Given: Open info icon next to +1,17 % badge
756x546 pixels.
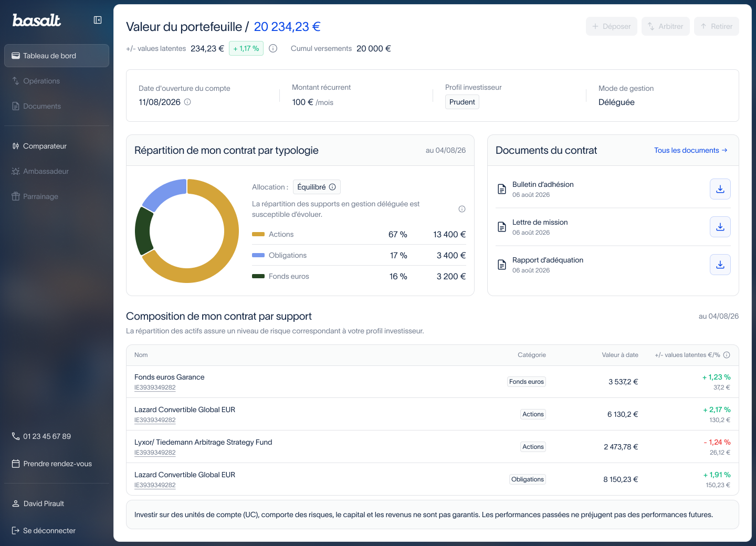Looking at the screenshot, I should (x=273, y=48).
